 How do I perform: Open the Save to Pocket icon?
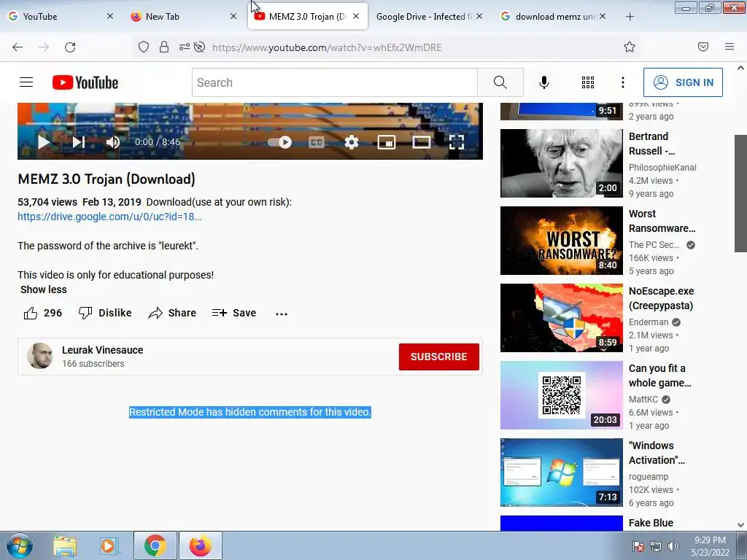703,47
